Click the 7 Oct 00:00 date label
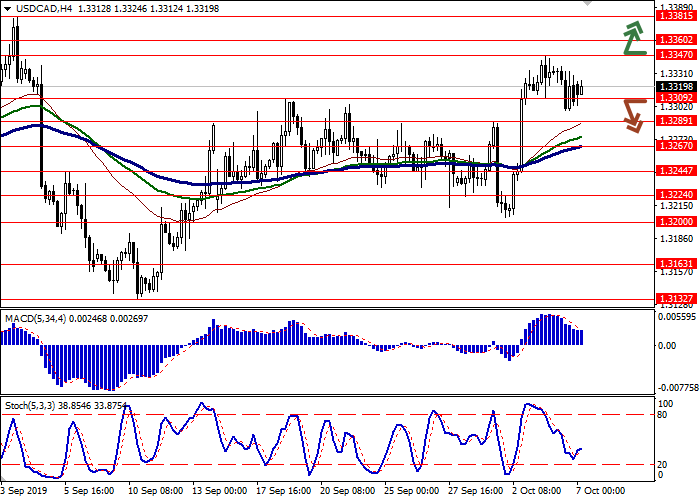The height and width of the screenshot is (500, 700). coord(598,492)
